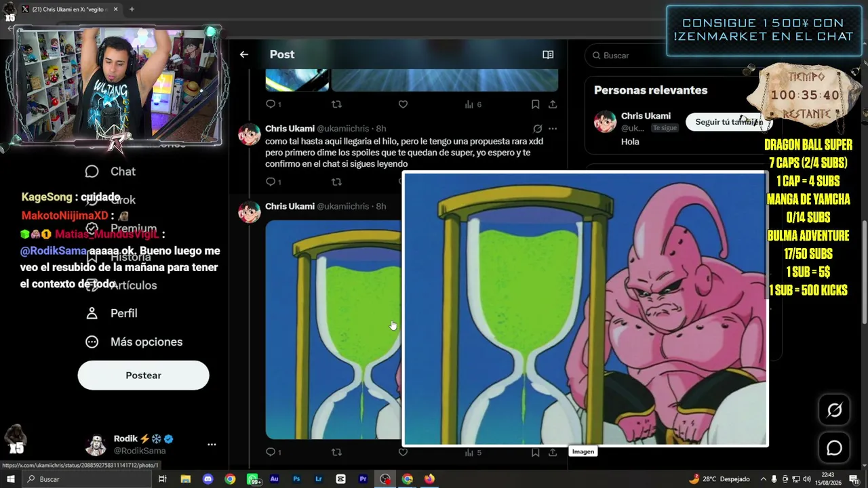The image size is (868, 488).
Task: Open WhatsApp with 99+ badge on taskbar
Action: [x=253, y=479]
